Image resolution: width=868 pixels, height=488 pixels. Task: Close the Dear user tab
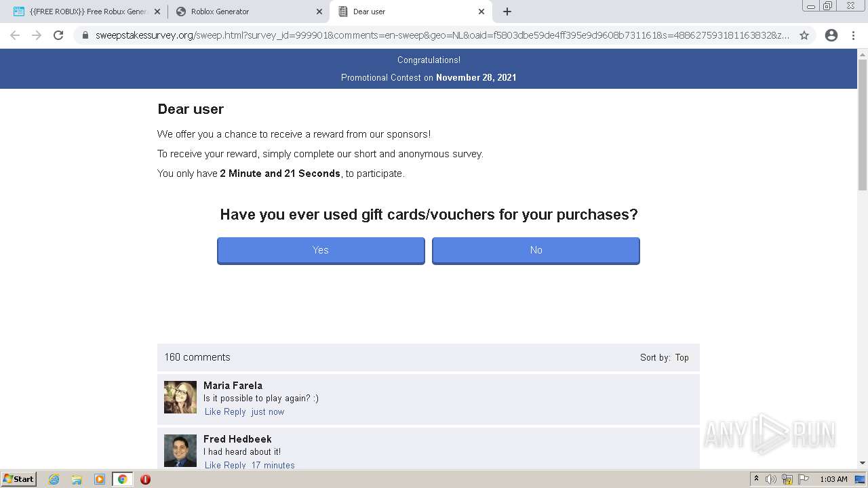(481, 12)
